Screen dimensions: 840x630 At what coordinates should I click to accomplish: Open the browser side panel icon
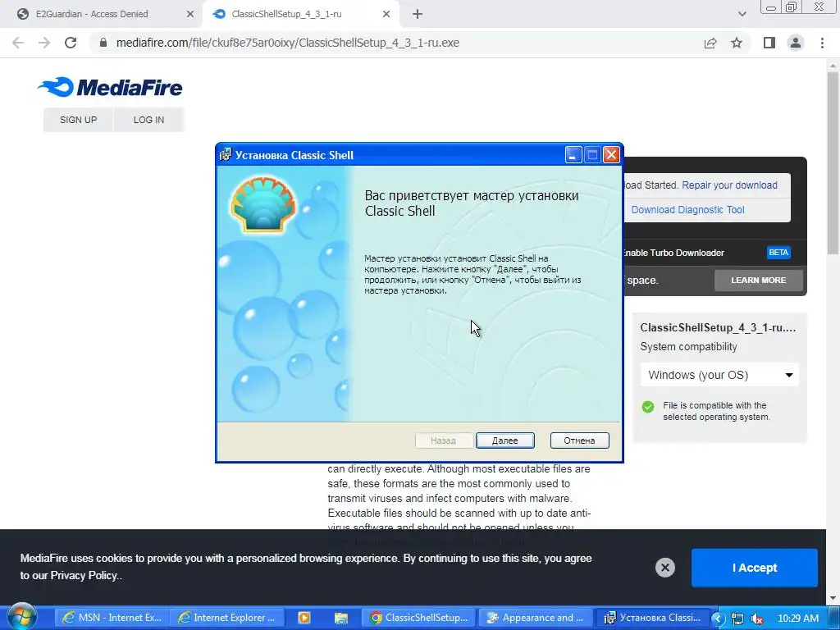pos(769,43)
